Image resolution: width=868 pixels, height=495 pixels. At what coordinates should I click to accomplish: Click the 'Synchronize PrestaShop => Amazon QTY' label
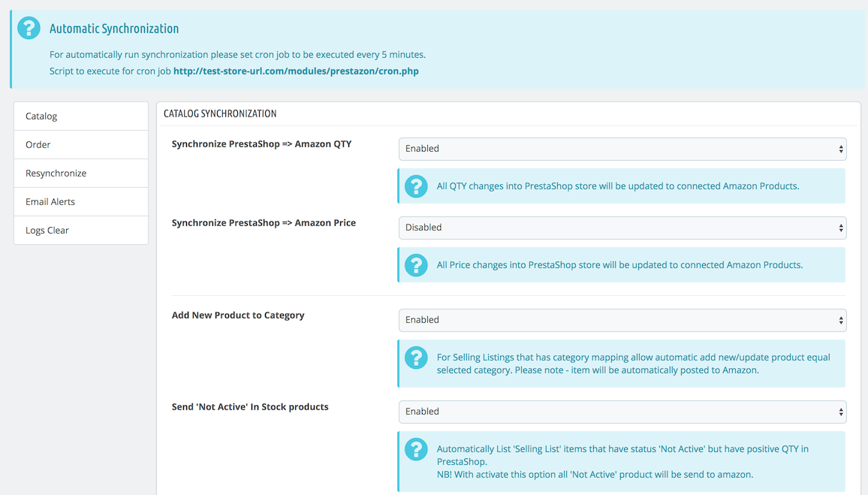point(261,144)
